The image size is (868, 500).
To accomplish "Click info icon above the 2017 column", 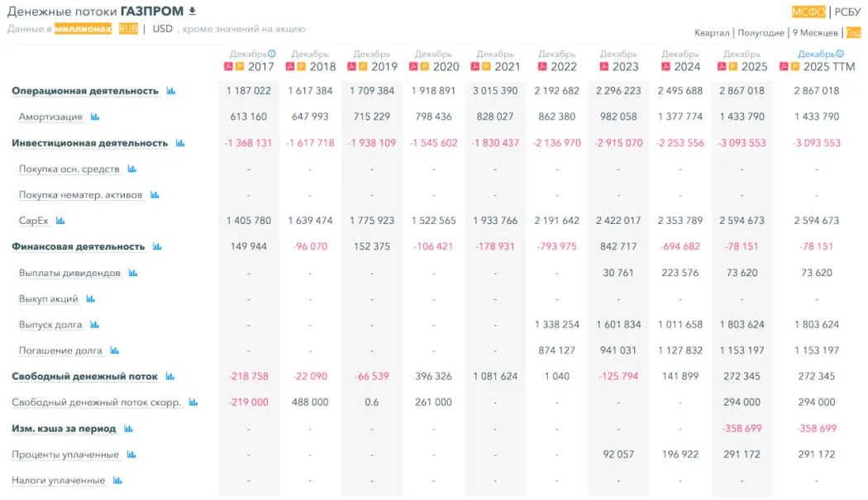I will (272, 54).
